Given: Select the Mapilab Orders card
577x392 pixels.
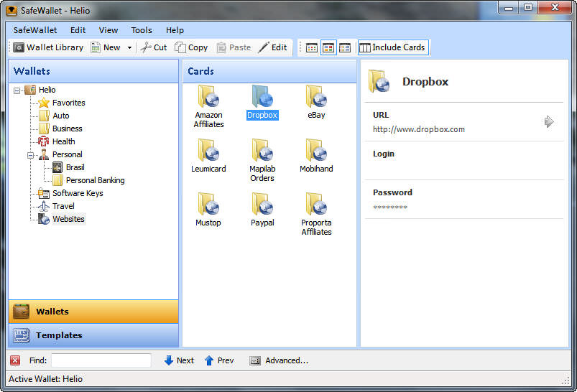Looking at the screenshot, I should pyautogui.click(x=262, y=160).
